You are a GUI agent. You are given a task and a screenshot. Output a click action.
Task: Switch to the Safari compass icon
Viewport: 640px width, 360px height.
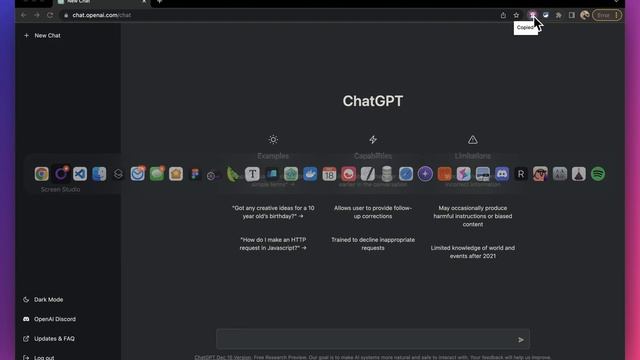pos(406,174)
